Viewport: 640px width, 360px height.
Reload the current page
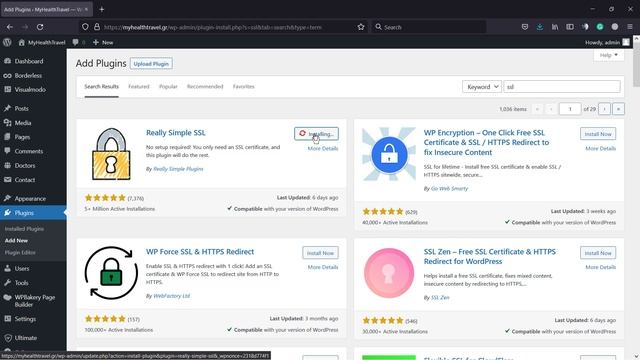pyautogui.click(x=40, y=27)
